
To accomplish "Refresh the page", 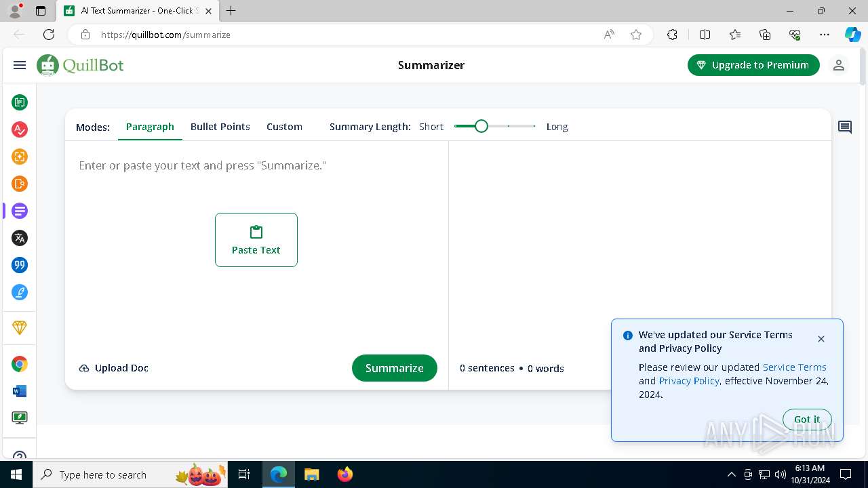I will pos(49,35).
